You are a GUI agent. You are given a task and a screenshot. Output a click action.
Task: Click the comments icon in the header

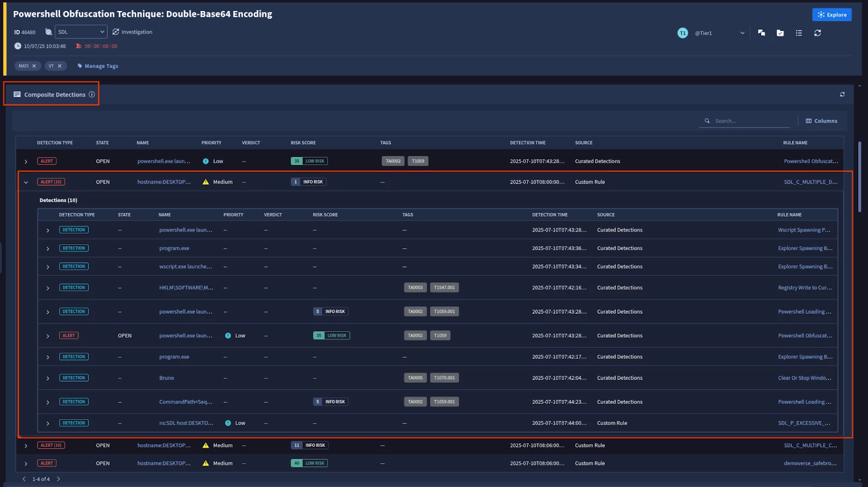click(x=761, y=33)
